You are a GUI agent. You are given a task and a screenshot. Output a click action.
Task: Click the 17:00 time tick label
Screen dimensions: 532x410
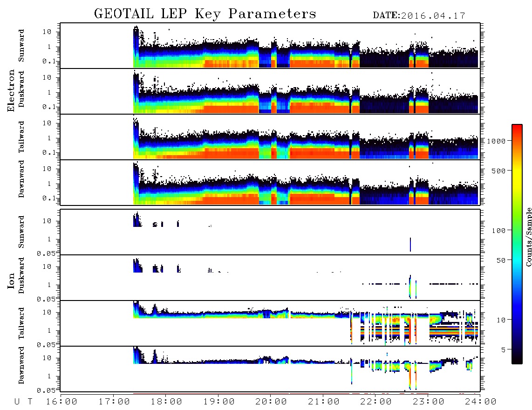(x=114, y=402)
